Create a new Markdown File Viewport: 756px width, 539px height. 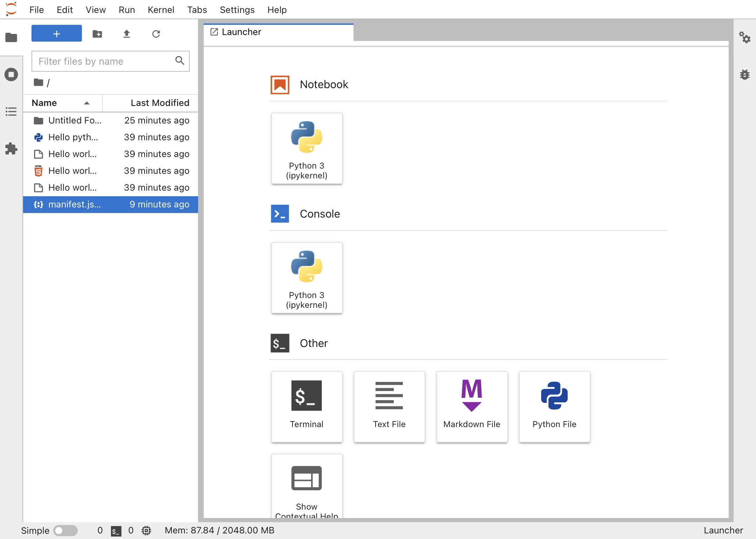[x=472, y=407]
